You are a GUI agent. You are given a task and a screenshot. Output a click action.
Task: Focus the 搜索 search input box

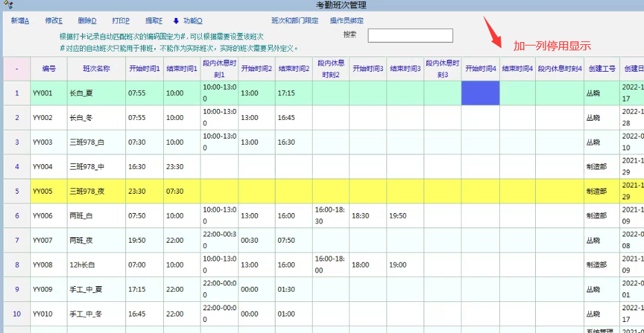[x=410, y=36]
